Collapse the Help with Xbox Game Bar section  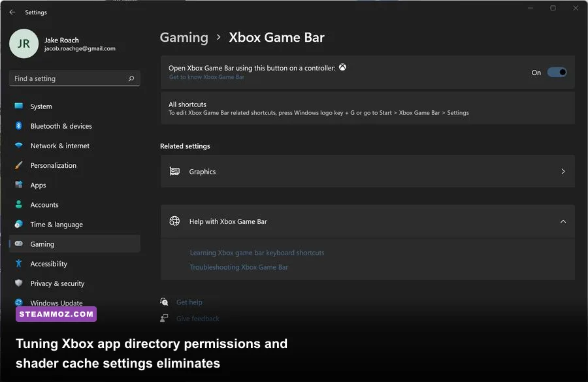563,221
